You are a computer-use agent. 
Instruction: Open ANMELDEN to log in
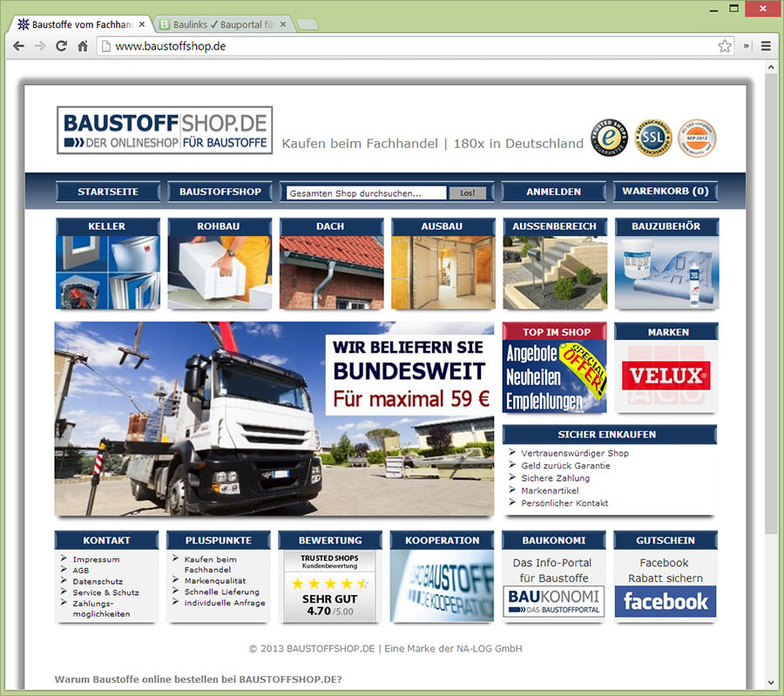[553, 192]
